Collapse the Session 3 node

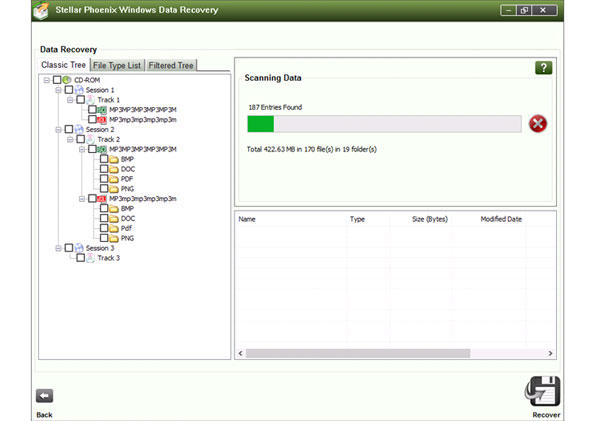click(x=58, y=248)
